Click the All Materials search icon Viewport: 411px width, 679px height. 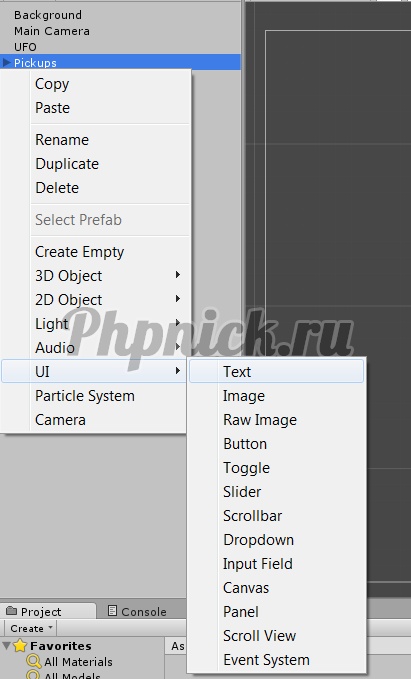click(33, 661)
